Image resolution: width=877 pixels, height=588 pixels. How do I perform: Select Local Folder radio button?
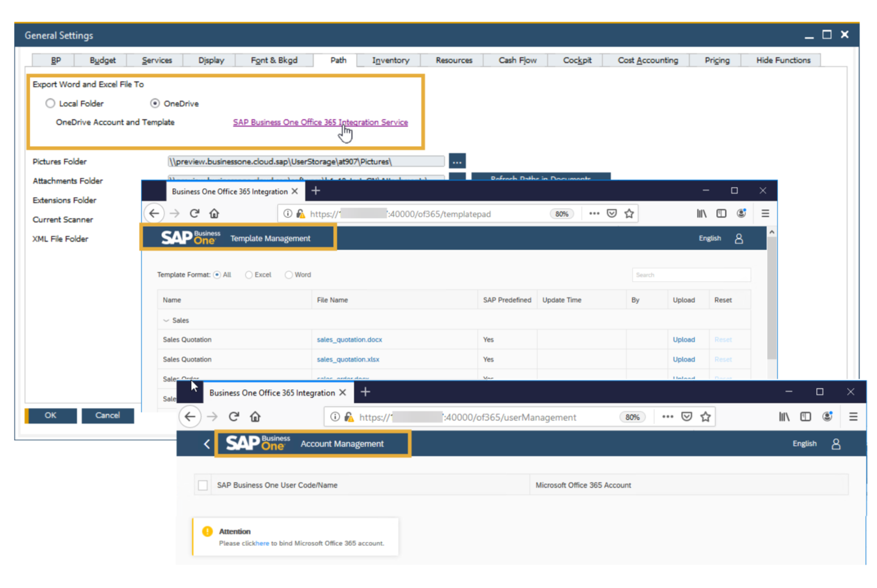pyautogui.click(x=50, y=103)
